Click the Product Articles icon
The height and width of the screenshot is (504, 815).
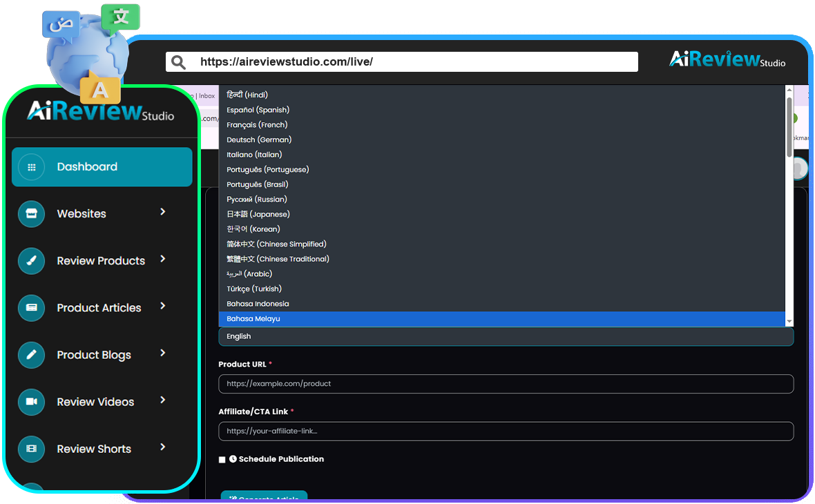click(31, 308)
